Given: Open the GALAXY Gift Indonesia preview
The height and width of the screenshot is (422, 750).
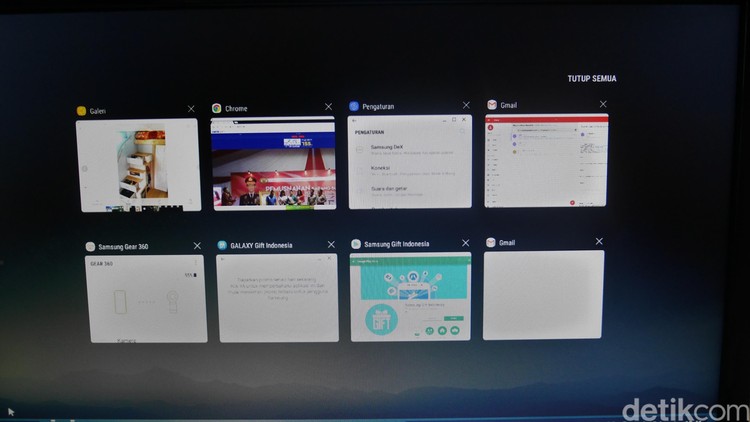Looking at the screenshot, I should click(277, 298).
